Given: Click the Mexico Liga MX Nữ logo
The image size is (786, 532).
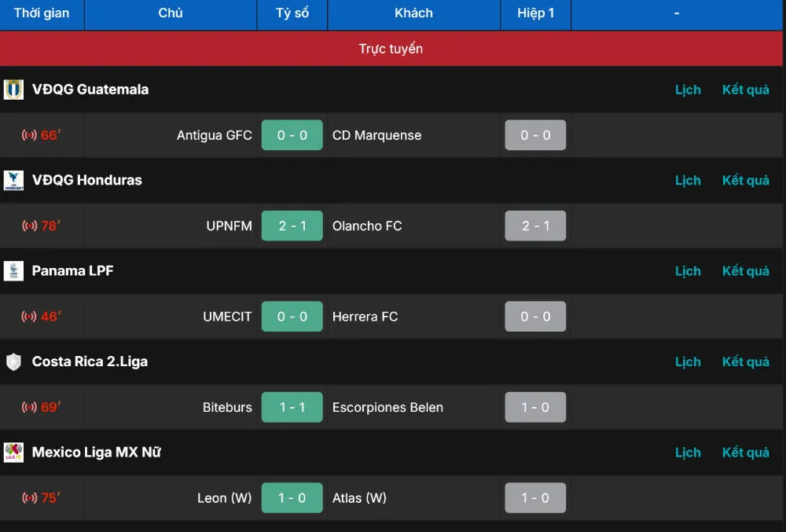Looking at the screenshot, I should coord(13,453).
